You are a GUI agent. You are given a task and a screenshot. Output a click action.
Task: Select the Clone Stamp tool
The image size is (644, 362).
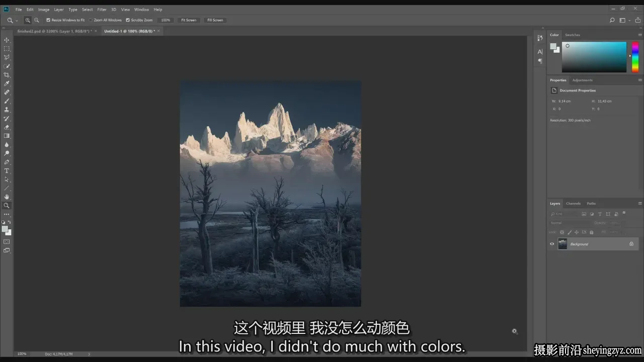pos(7,110)
